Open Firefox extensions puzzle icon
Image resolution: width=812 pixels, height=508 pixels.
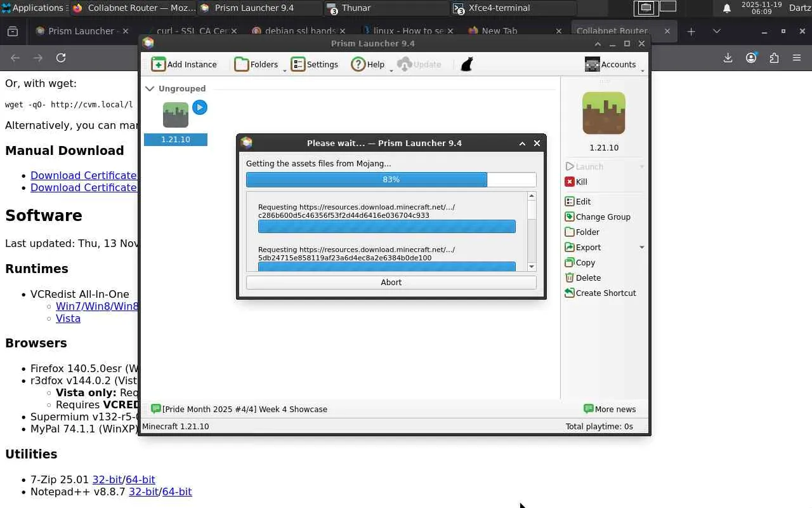click(x=774, y=58)
